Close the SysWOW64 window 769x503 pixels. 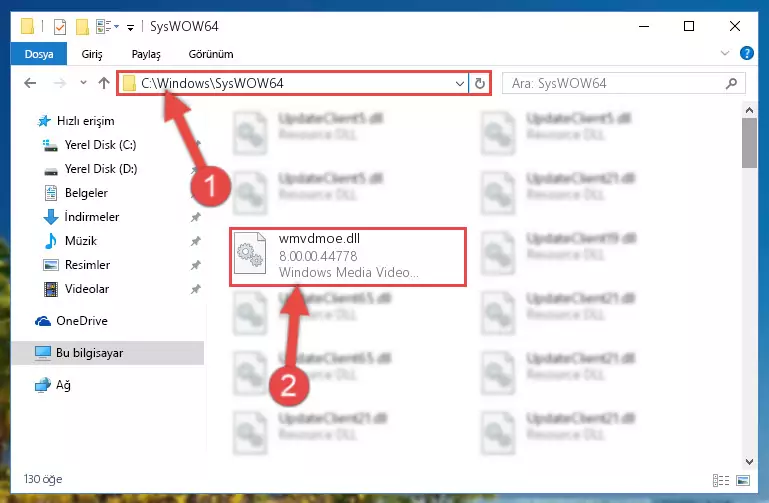(x=735, y=26)
